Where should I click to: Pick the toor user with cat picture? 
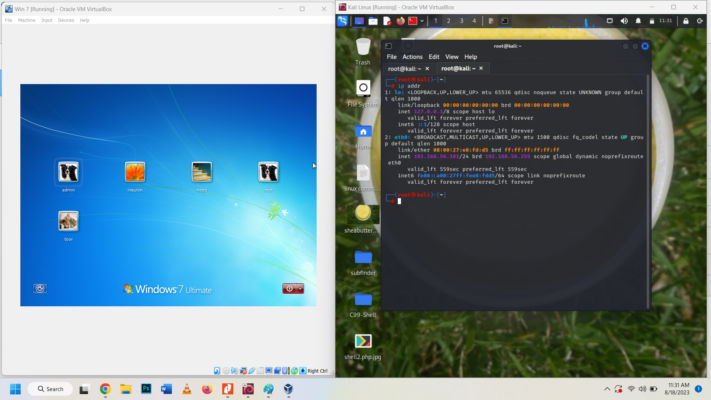click(68, 221)
